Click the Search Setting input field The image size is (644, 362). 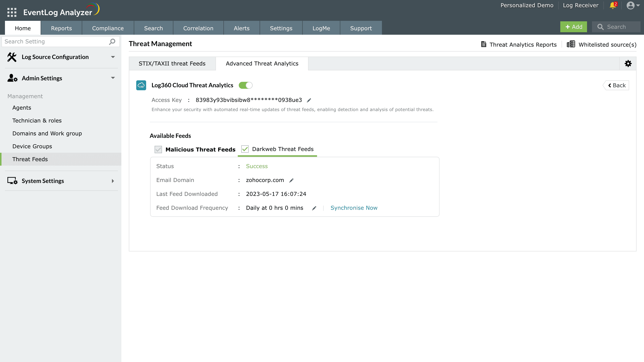point(55,41)
